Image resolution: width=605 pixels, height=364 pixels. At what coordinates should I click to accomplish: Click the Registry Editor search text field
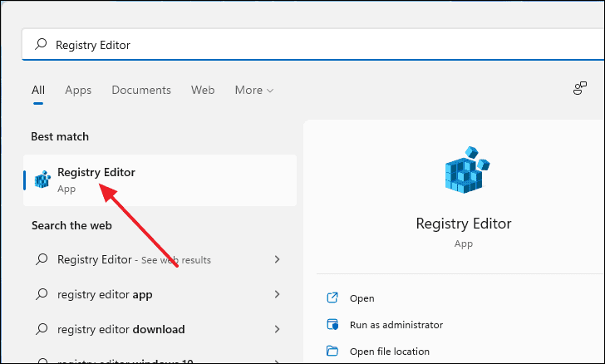click(312, 45)
